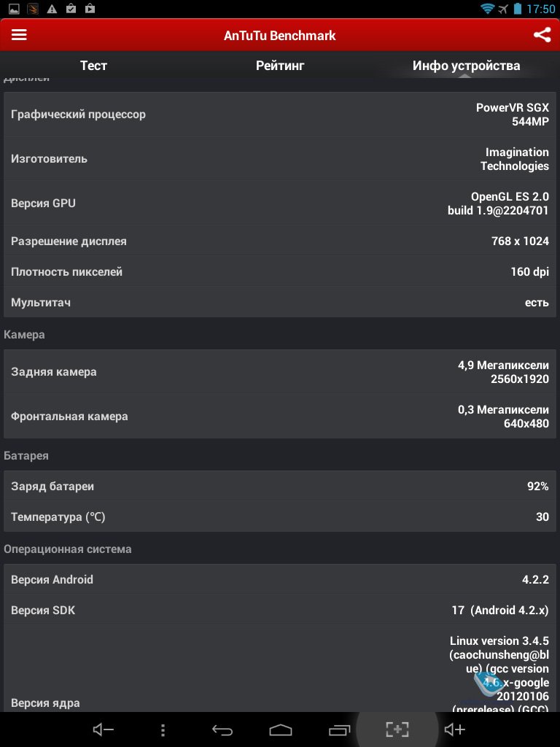Open the warning notification in status bar
Image resolution: width=560 pixels, height=747 pixels.
pyautogui.click(x=52, y=9)
